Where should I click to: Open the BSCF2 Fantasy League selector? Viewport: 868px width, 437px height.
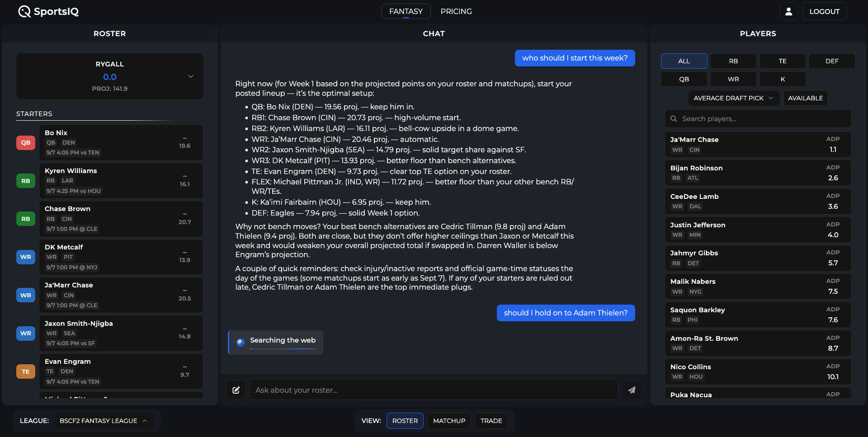(104, 421)
